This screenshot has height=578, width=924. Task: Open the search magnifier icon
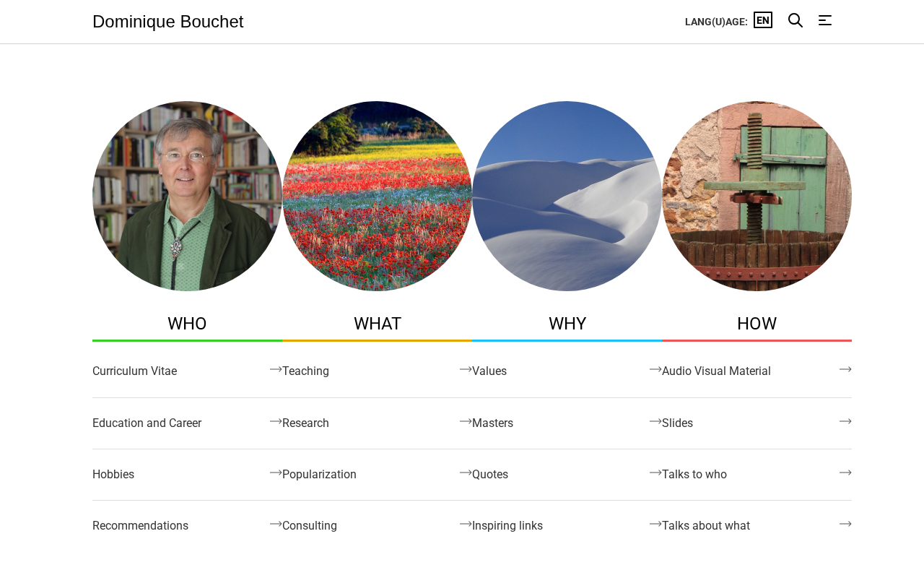(x=796, y=20)
